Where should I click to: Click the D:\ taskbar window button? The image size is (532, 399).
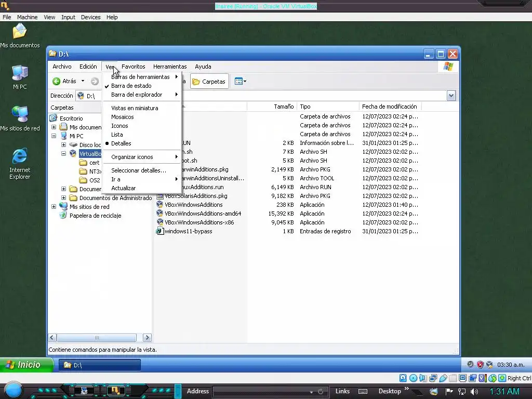(x=100, y=365)
